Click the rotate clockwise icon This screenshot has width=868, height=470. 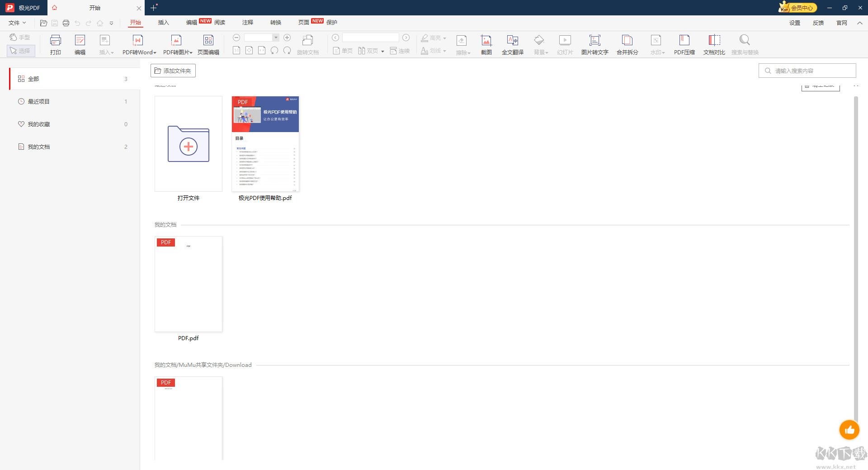(287, 51)
